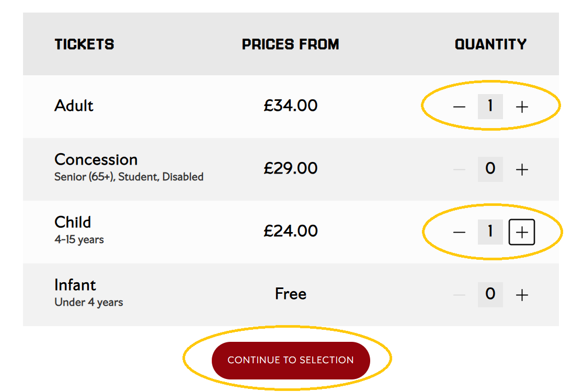
Task: Remove one Child ticket using minus
Action: (459, 233)
